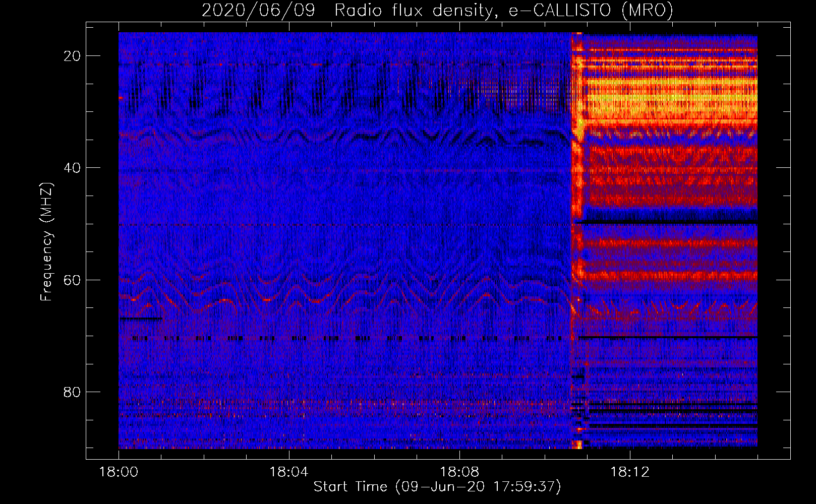Click the 20 frequency tick label

[x=73, y=56]
